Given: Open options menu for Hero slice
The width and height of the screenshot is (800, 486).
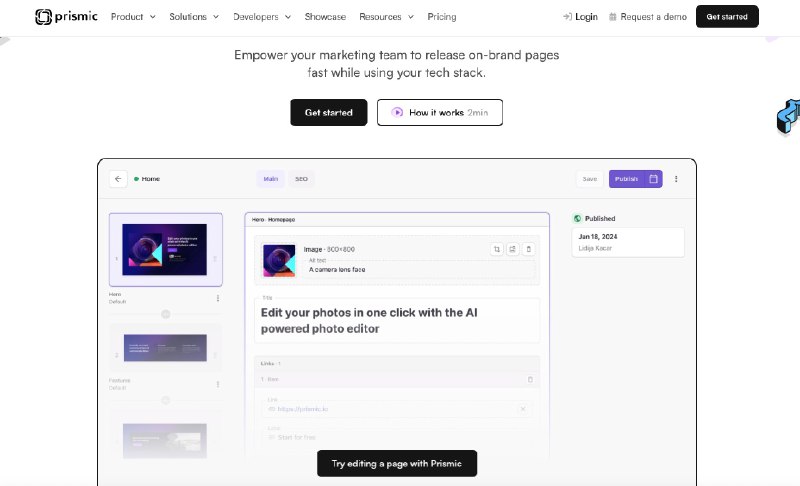Looking at the screenshot, I should [218, 298].
